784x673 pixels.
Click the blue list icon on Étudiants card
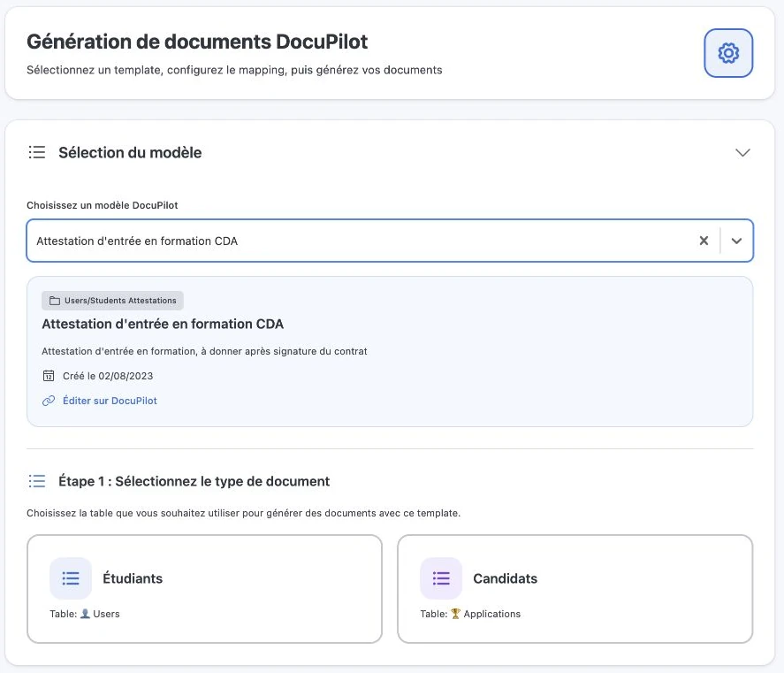[71, 578]
